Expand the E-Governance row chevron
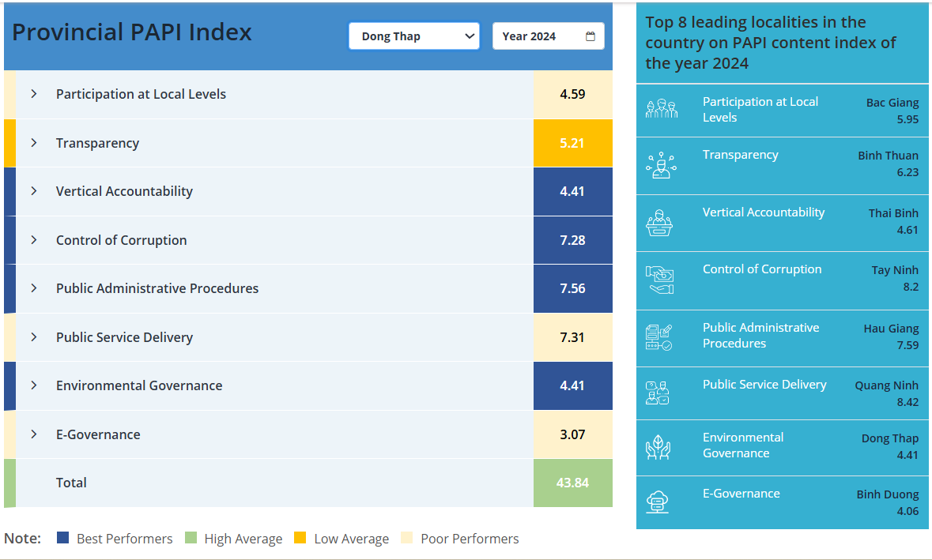The width and height of the screenshot is (932, 560). tap(34, 434)
